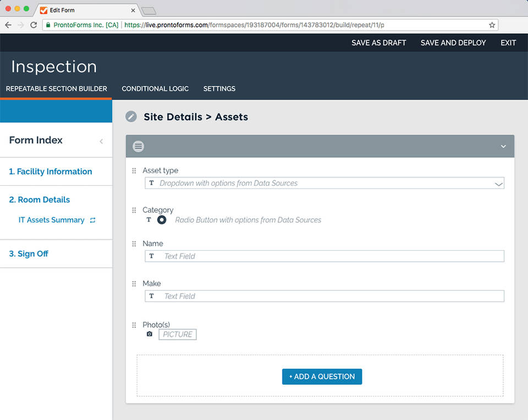Click the repeat icon next to IT Assets Summary
Image resolution: width=528 pixels, height=420 pixels.
click(93, 220)
